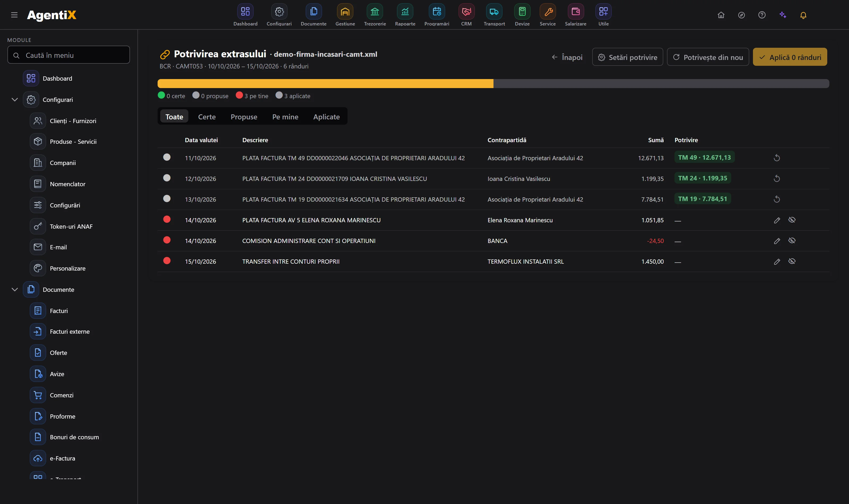Ignore the TRANSFER INTRE CONTURI PROPRII row
This screenshot has width=849, height=504.
[x=792, y=261]
